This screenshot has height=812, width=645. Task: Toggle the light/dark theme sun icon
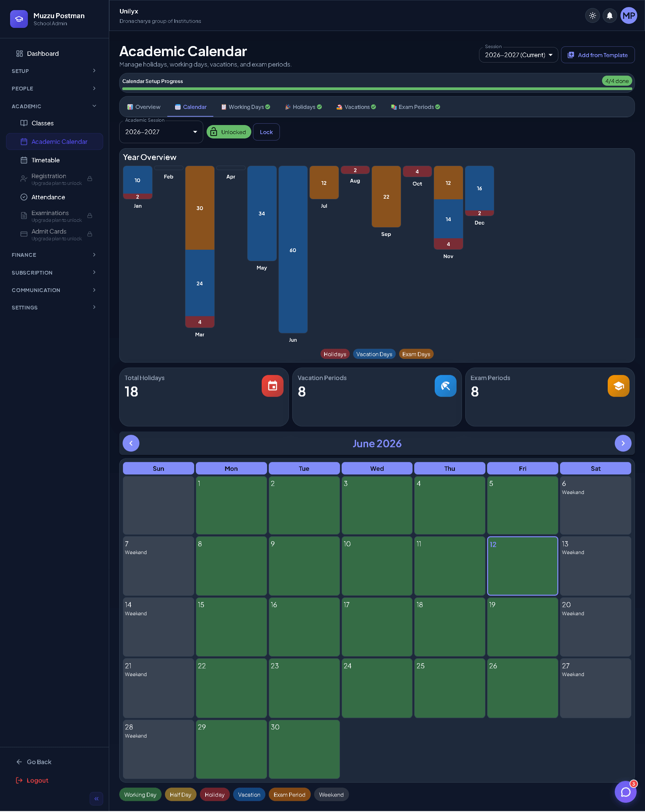pos(592,16)
